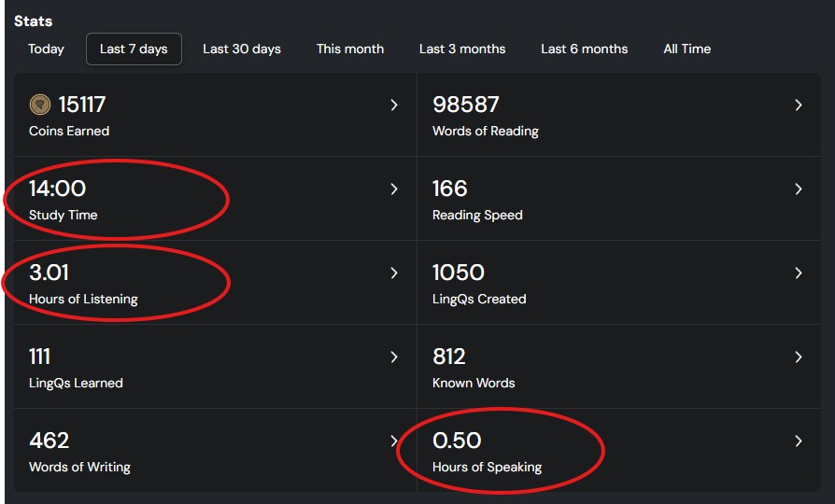Image resolution: width=835 pixels, height=504 pixels.
Task: Expand Coins Earned chevron arrow
Action: pyautogui.click(x=394, y=105)
